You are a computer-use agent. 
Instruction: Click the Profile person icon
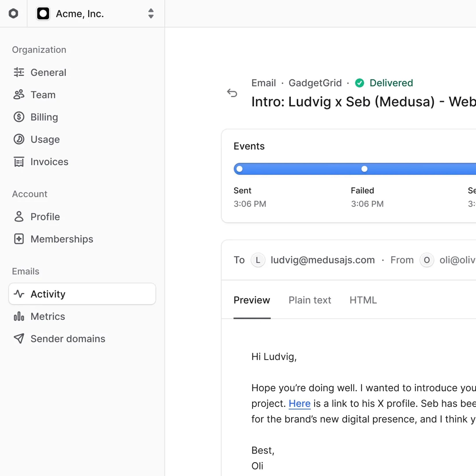19,217
